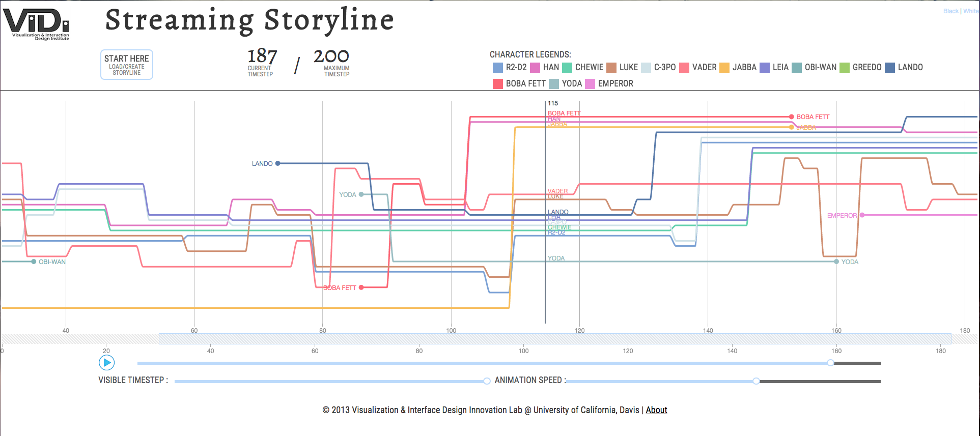This screenshot has width=980, height=436.
Task: Click the LANDO line start marker
Action: [277, 163]
